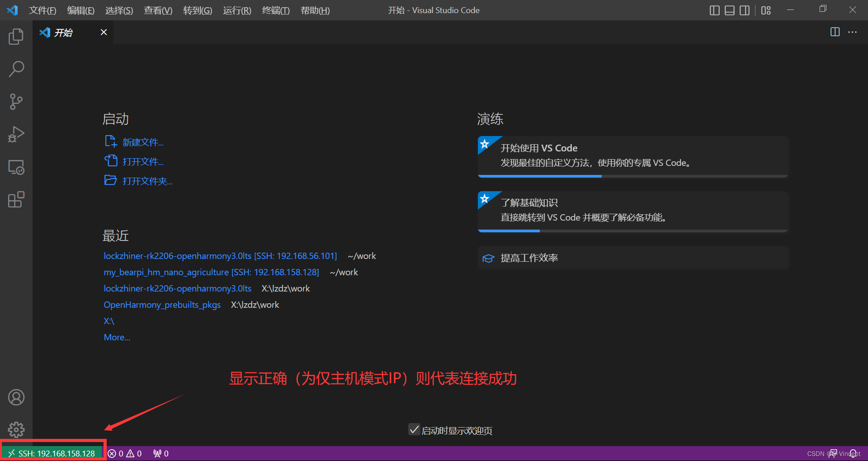Image resolution: width=868 pixels, height=461 pixels.
Task: Click the 打开文件... link
Action: click(x=143, y=162)
